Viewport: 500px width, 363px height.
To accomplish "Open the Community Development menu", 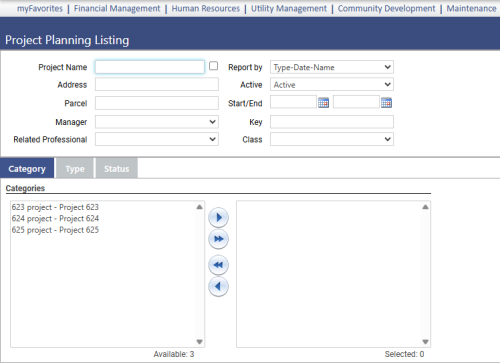I will click(387, 8).
